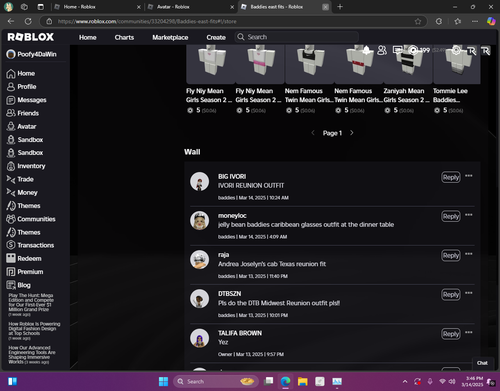This screenshot has width=500, height=391.
Task: Open File Explorer from the taskbar
Action: 303,381
